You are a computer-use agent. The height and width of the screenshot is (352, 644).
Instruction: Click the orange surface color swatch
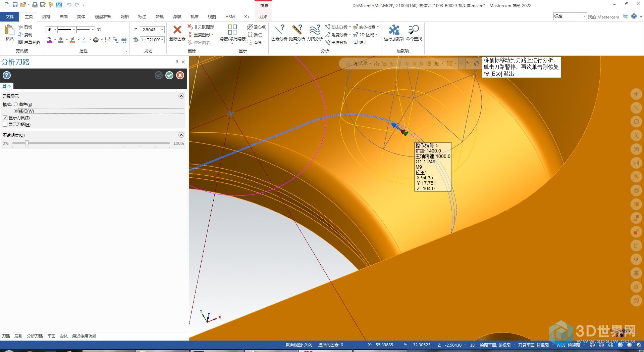tap(72, 40)
